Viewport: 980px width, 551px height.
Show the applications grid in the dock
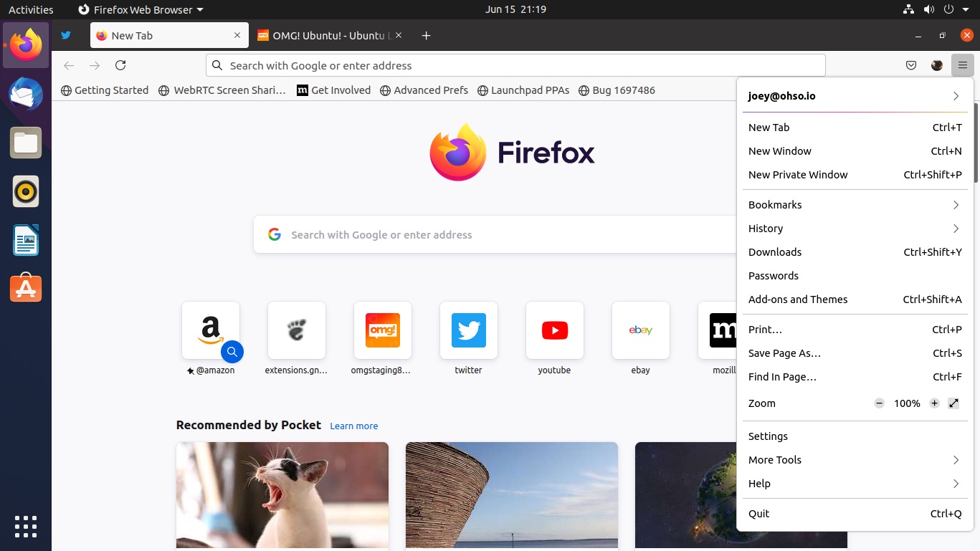[26, 526]
